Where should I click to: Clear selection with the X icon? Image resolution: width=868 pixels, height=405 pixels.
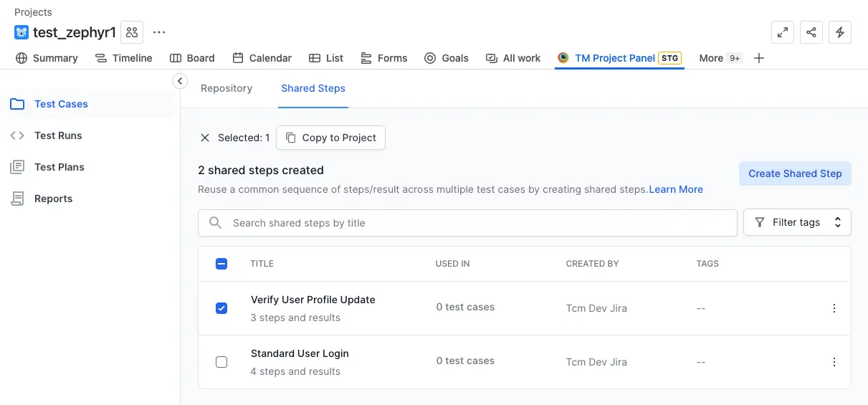point(205,138)
